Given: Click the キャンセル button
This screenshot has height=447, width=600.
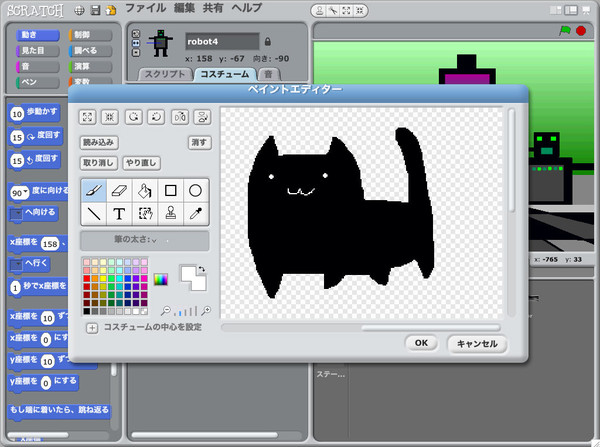Looking at the screenshot, I should [x=476, y=343].
